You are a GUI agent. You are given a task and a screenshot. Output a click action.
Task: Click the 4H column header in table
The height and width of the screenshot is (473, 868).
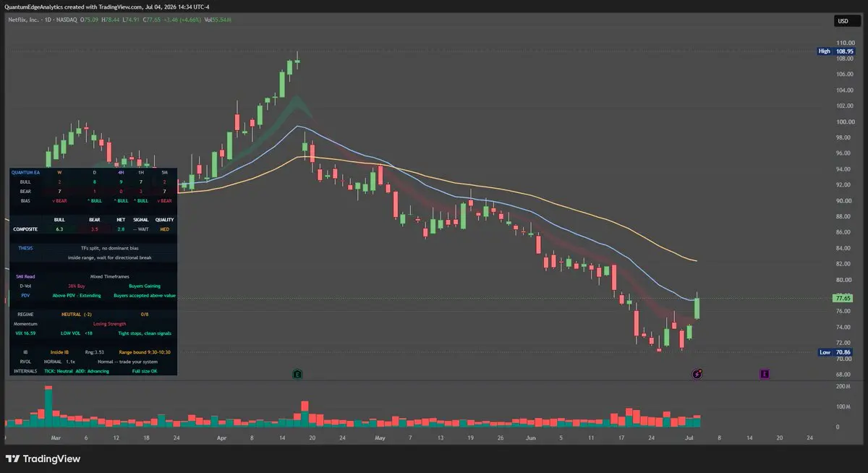point(121,172)
